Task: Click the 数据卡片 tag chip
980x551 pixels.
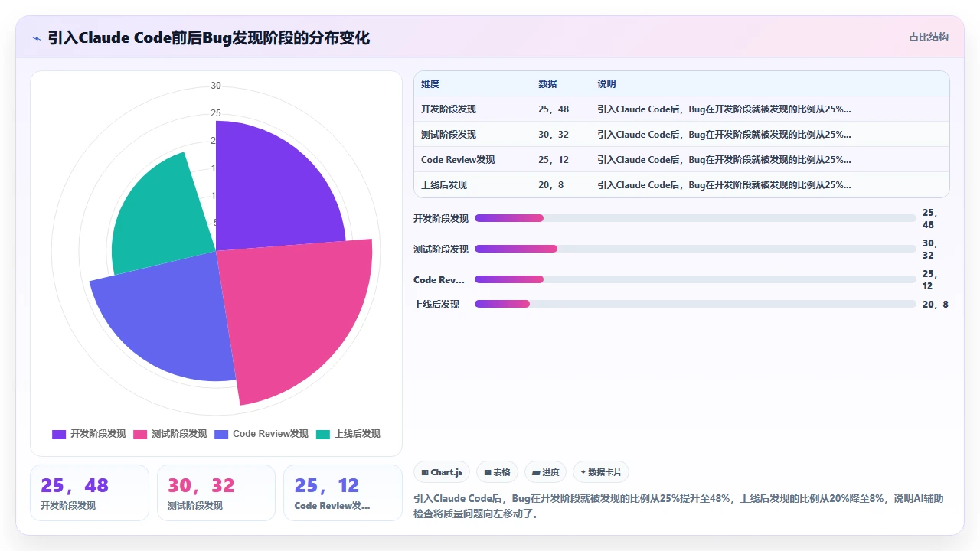Action: tap(601, 472)
